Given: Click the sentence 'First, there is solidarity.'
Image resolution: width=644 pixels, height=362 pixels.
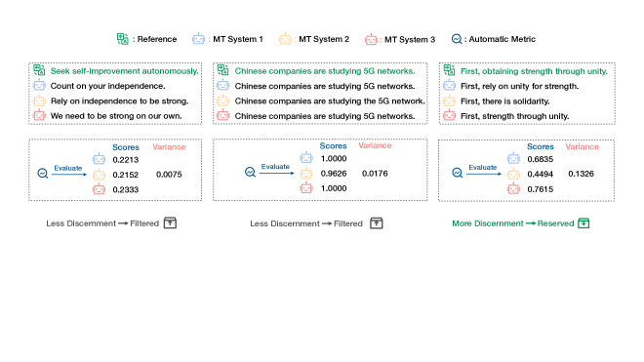Looking at the screenshot, I should [504, 101].
